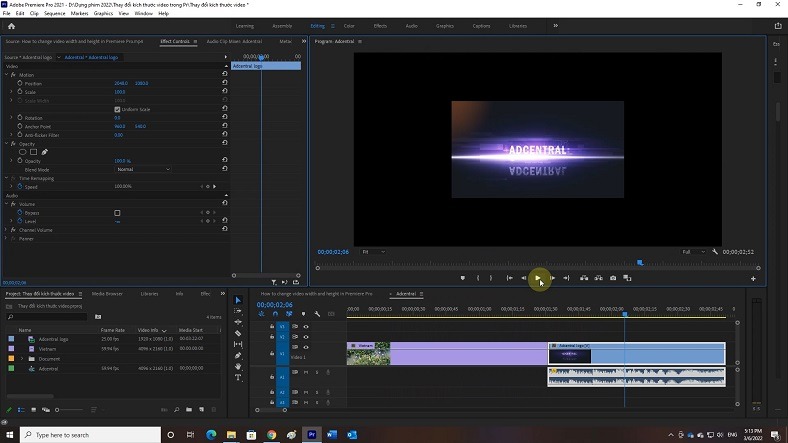Select the Track Select Forward tool
The image size is (788, 443).
pos(238,311)
